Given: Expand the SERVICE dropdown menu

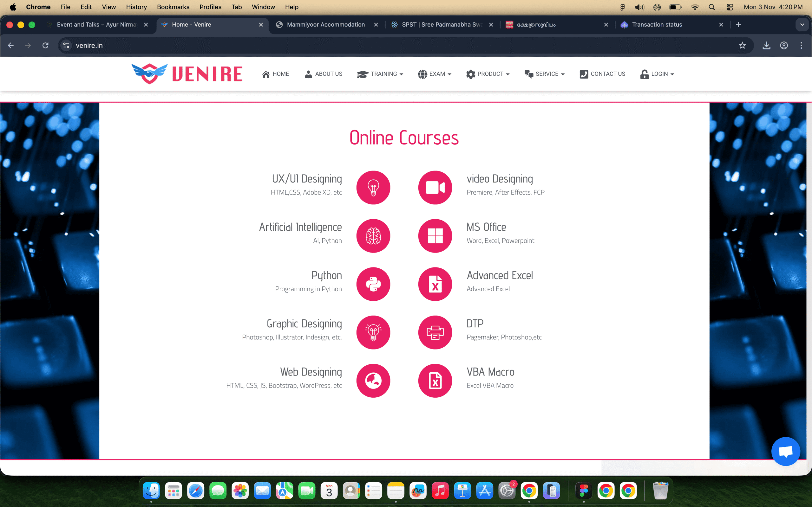Looking at the screenshot, I should click(x=545, y=74).
